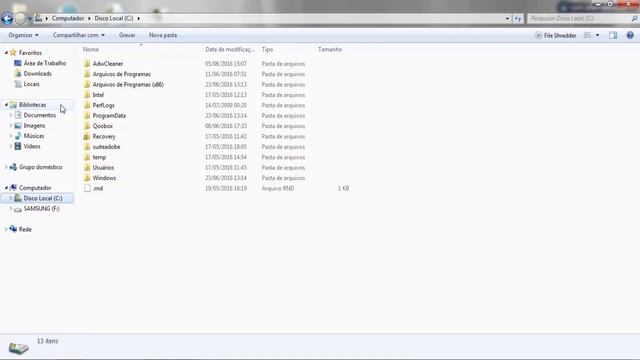Viewport: 640px width, 360px height.
Task: Click the Área de Trabalho desktop icon
Action: click(18, 63)
